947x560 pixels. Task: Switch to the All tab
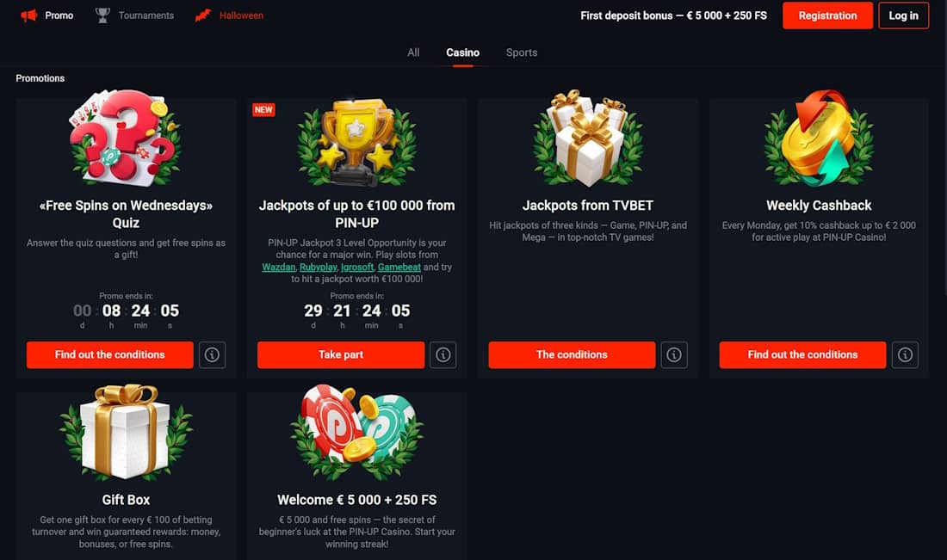(x=413, y=52)
